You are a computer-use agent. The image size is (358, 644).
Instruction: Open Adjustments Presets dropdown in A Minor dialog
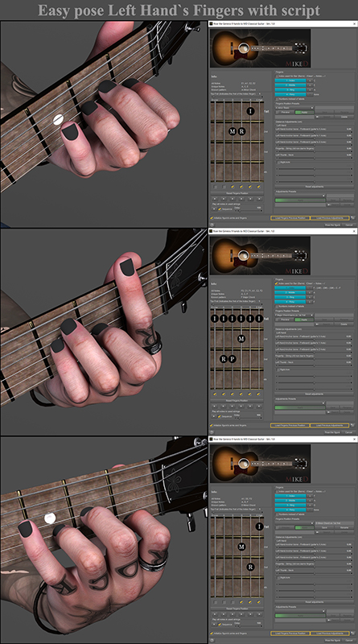coord(301,196)
